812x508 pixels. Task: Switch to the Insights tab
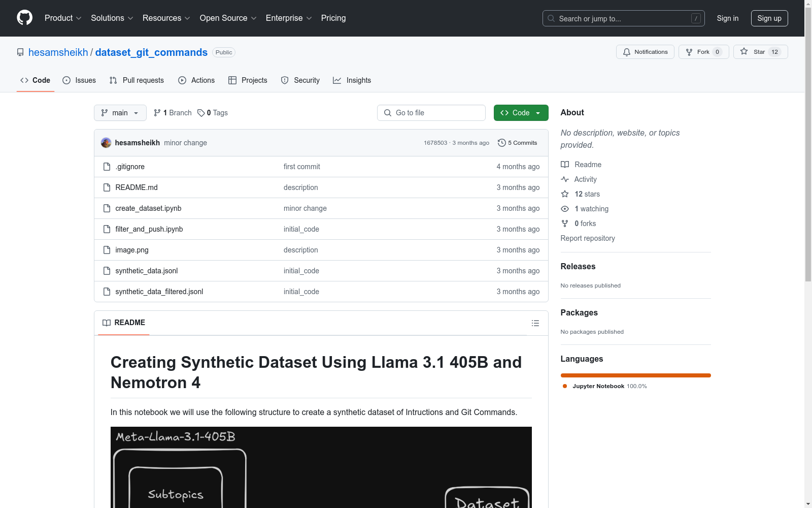click(x=352, y=80)
